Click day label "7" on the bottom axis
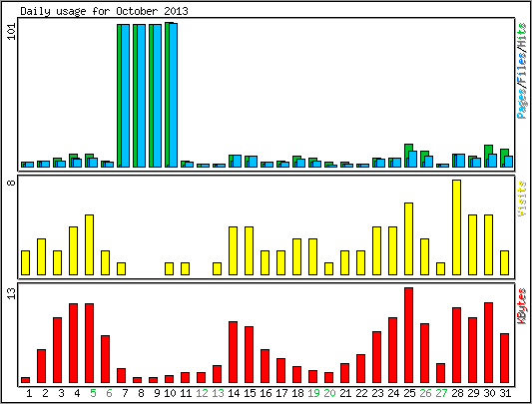The height and width of the screenshot is (404, 532). click(125, 393)
